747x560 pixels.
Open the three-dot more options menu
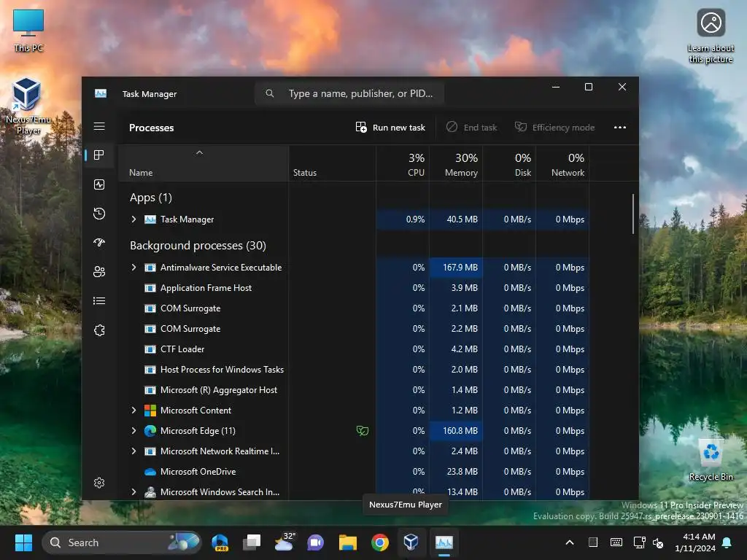click(620, 128)
